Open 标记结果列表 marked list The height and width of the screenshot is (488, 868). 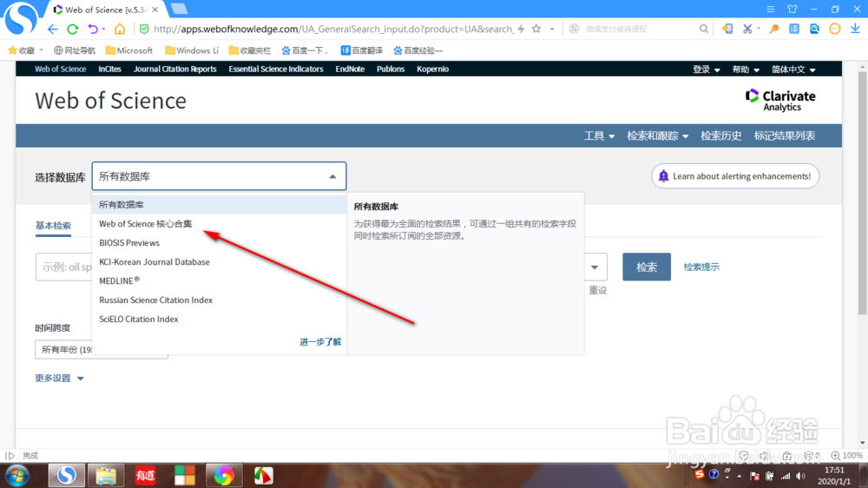pyautogui.click(x=785, y=135)
